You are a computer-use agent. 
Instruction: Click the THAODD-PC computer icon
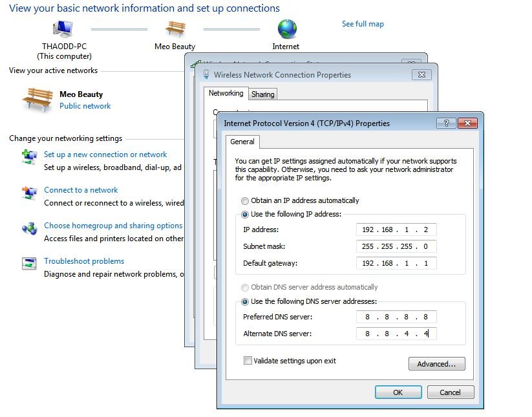[63, 29]
